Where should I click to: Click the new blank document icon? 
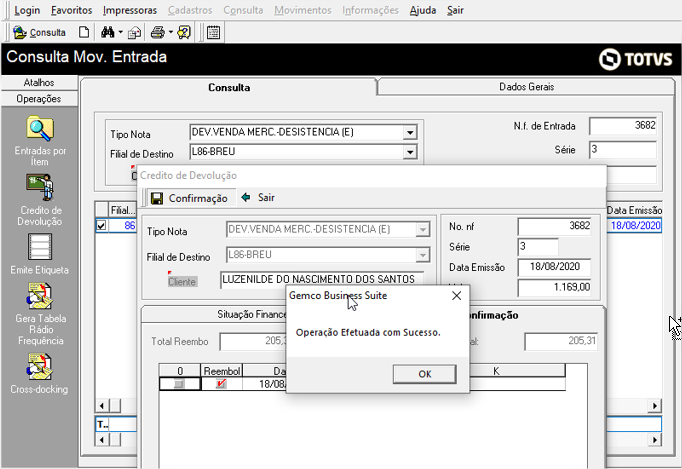point(84,32)
